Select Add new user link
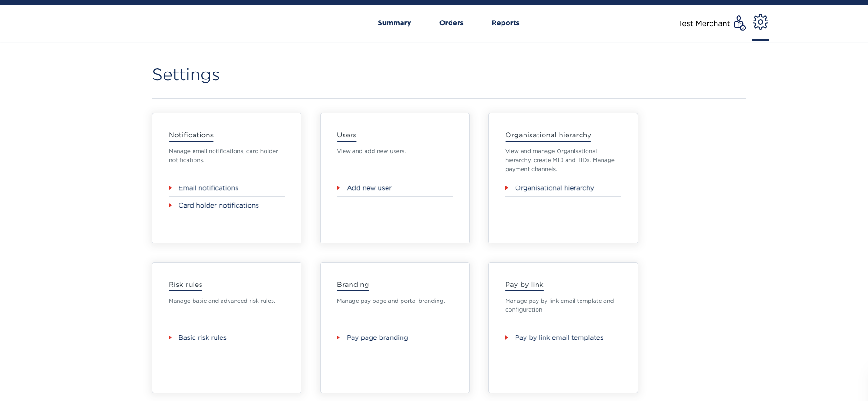 pyautogui.click(x=369, y=188)
